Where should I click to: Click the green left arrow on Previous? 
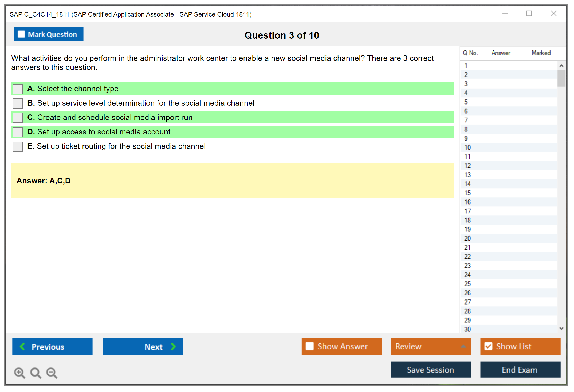tap(23, 346)
